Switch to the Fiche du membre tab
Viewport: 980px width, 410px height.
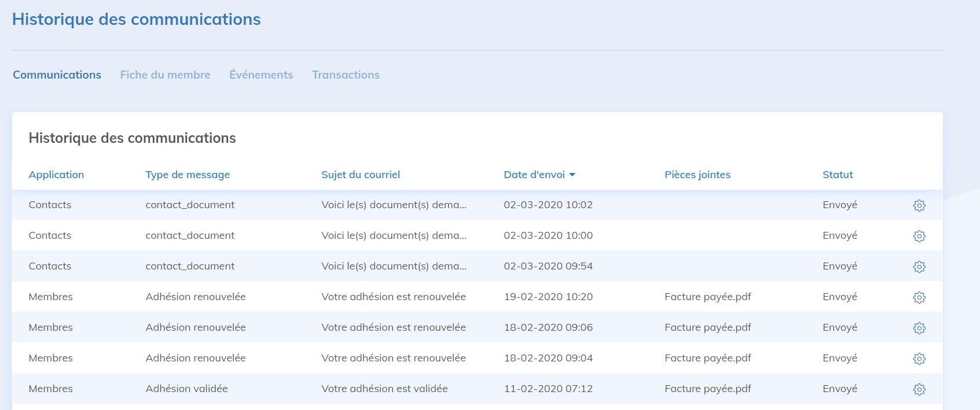coord(165,75)
